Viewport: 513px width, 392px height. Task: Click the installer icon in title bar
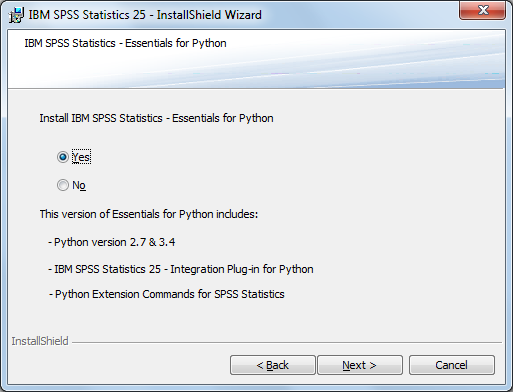(x=16, y=15)
